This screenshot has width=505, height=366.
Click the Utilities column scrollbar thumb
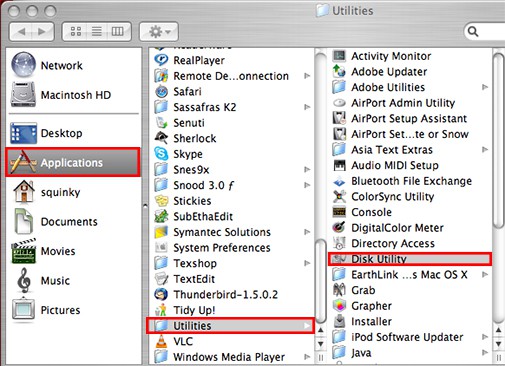pyautogui.click(x=498, y=141)
